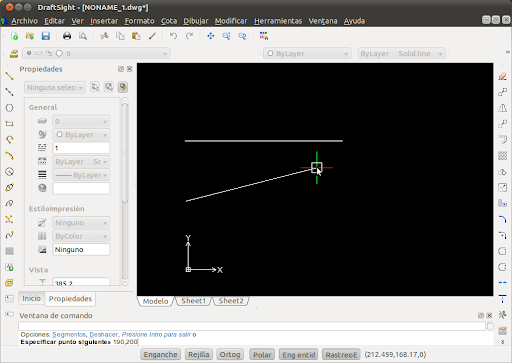Viewport: 512px width, 363px height.
Task: Click the Zoom window magnifier icon
Action: pyautogui.click(x=226, y=36)
